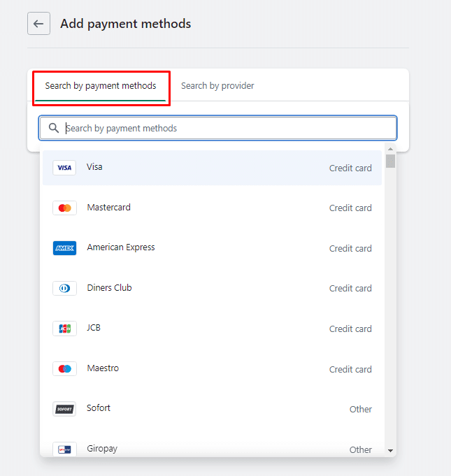Click the back arrow button
The height and width of the screenshot is (476, 451).
click(38, 23)
